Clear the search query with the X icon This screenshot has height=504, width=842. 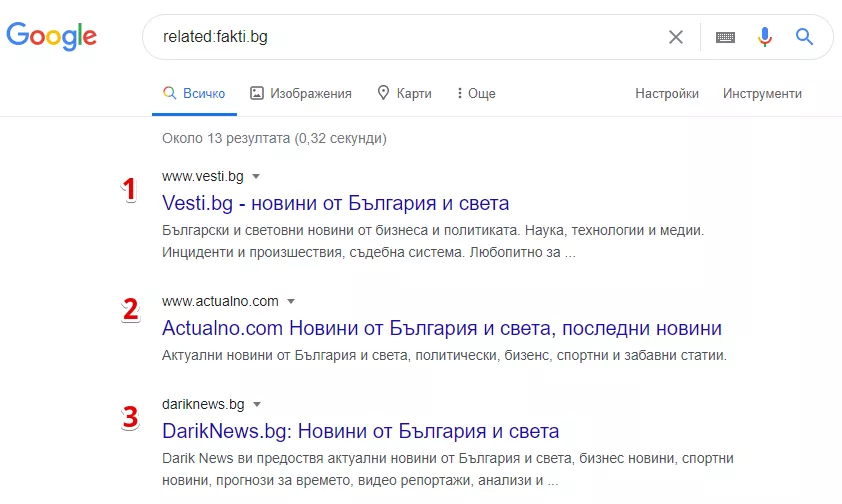tap(676, 37)
